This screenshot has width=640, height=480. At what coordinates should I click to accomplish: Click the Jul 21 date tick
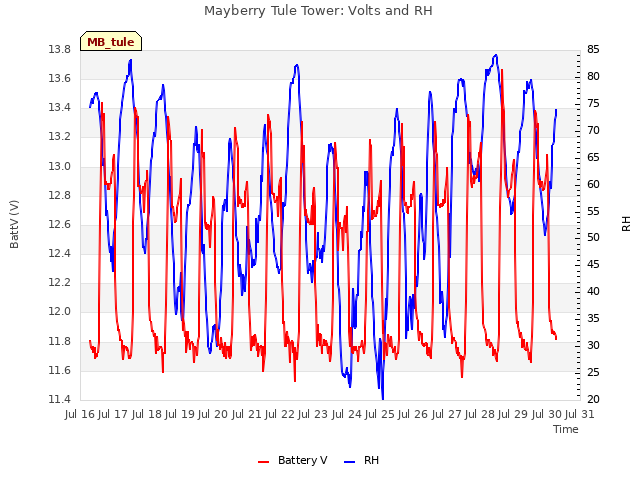247,414
